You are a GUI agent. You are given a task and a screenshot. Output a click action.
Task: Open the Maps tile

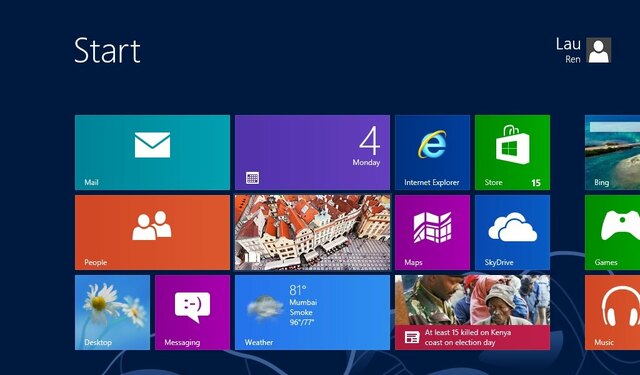coord(432,232)
